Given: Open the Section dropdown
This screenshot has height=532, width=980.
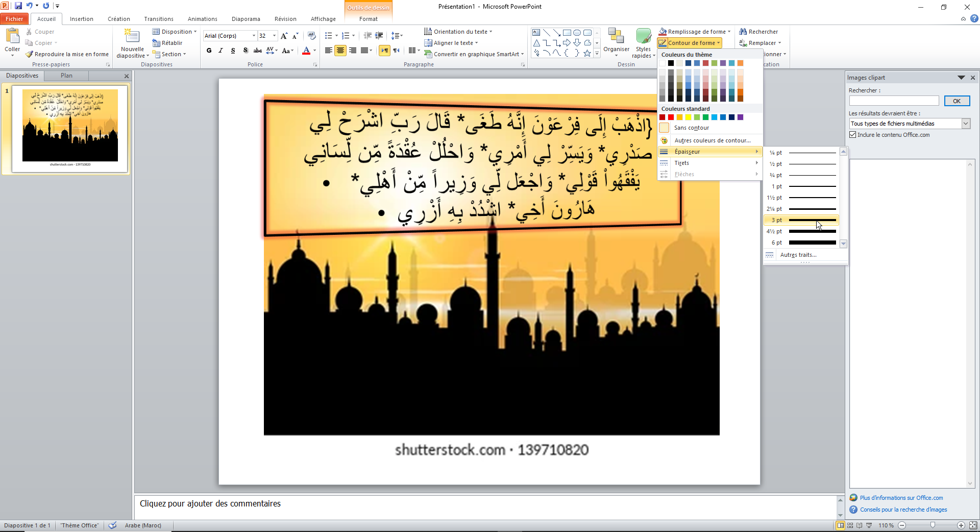Looking at the screenshot, I should [x=169, y=54].
